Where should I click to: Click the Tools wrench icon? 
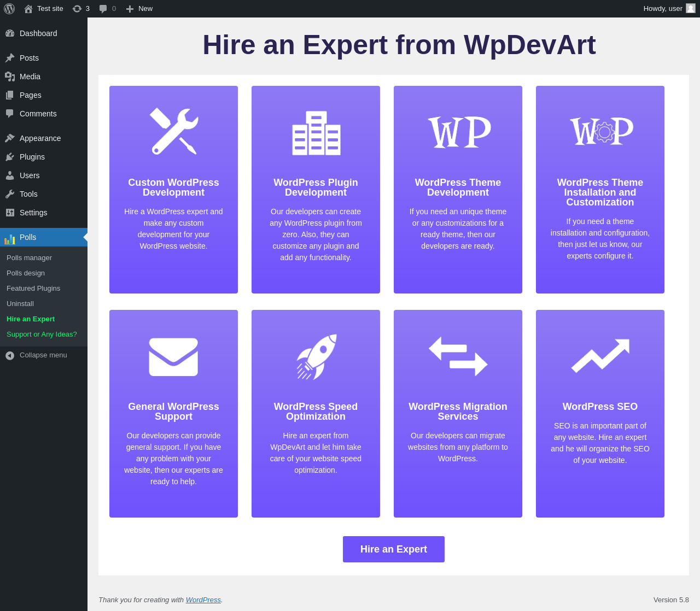pos(10,194)
